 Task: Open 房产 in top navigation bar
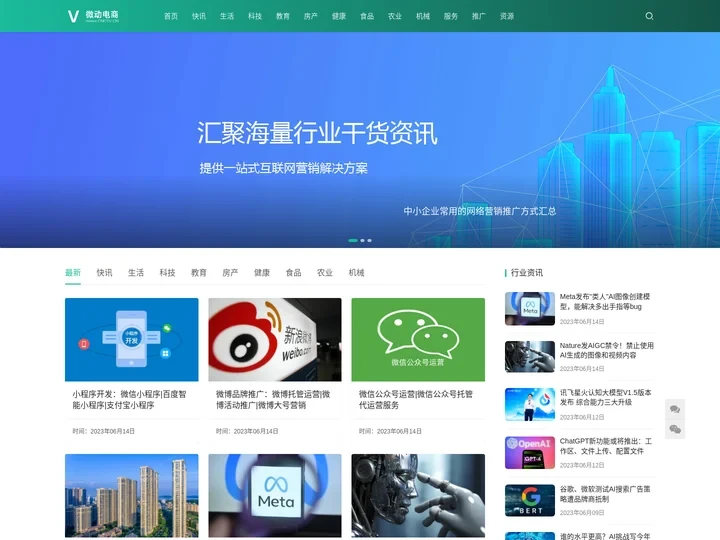point(311,16)
